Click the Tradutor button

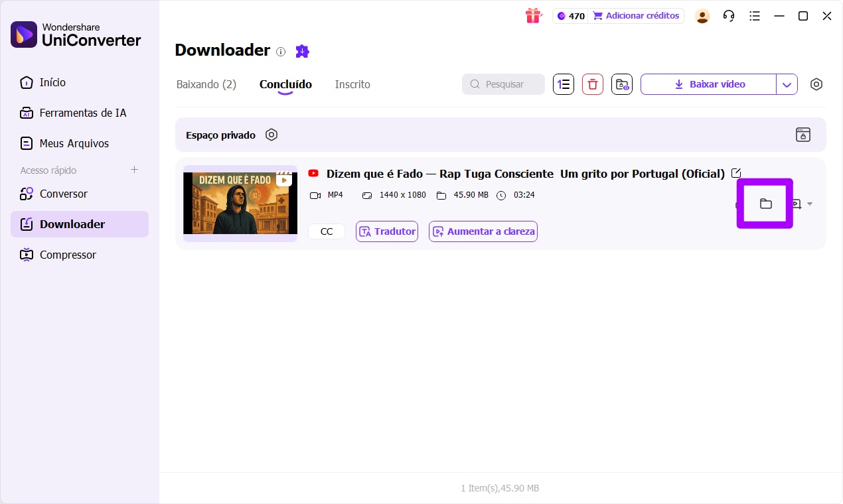[387, 231]
